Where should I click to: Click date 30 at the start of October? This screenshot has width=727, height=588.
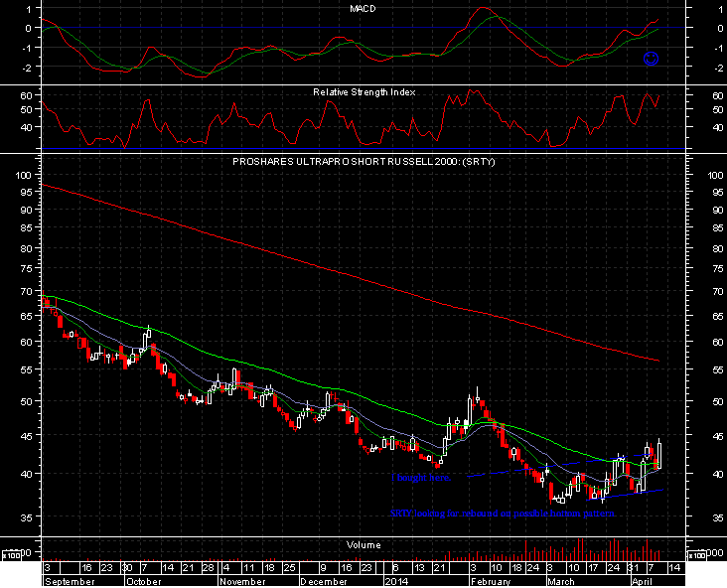pos(128,567)
